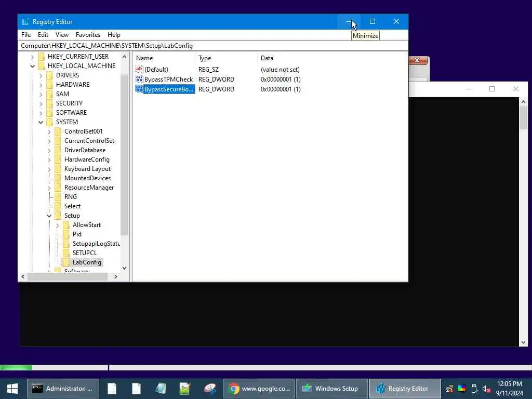Collapse the HKEY_LOCAL_MACHINE hive

pos(33,66)
